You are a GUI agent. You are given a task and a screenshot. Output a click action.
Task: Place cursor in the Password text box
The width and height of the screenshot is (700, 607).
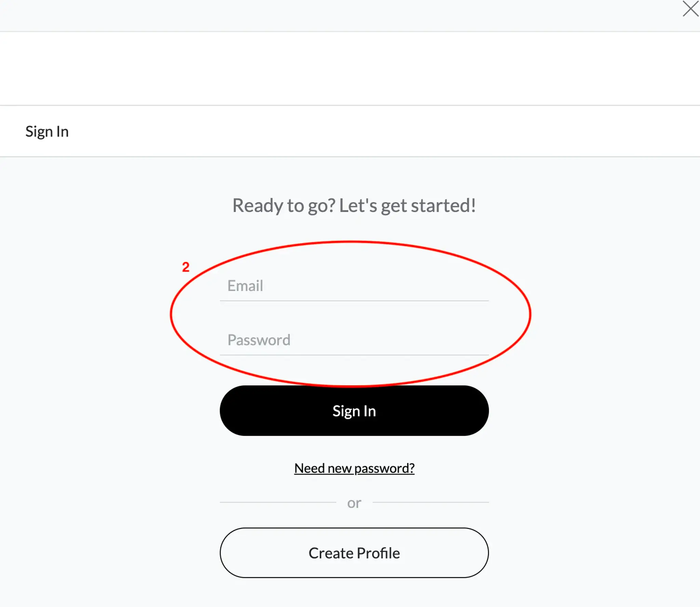click(x=354, y=340)
